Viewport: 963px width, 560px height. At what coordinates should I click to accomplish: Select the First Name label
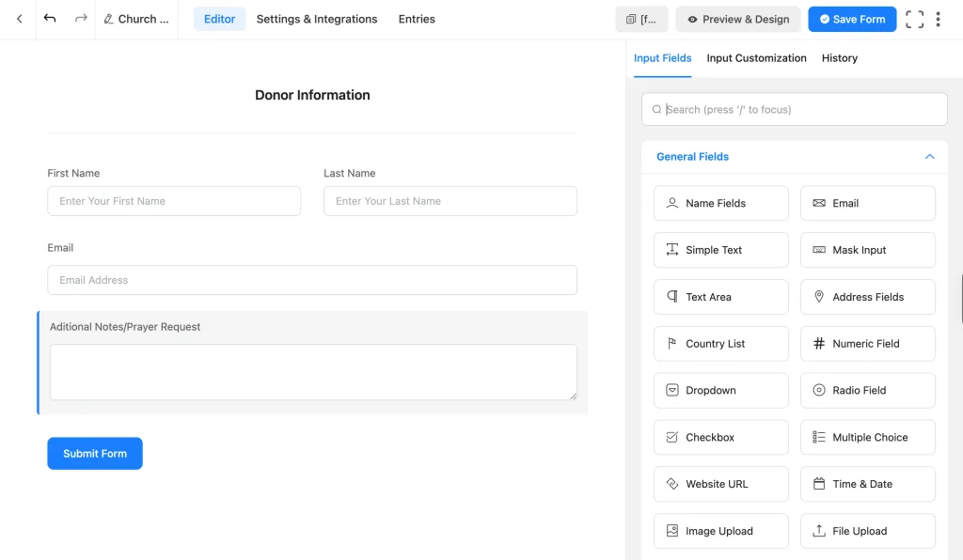(73, 173)
